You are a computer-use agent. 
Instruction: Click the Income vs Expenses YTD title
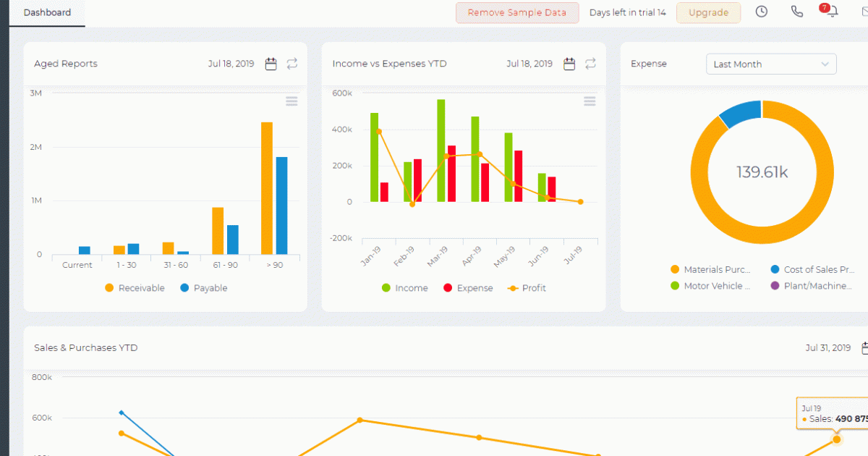(x=390, y=64)
